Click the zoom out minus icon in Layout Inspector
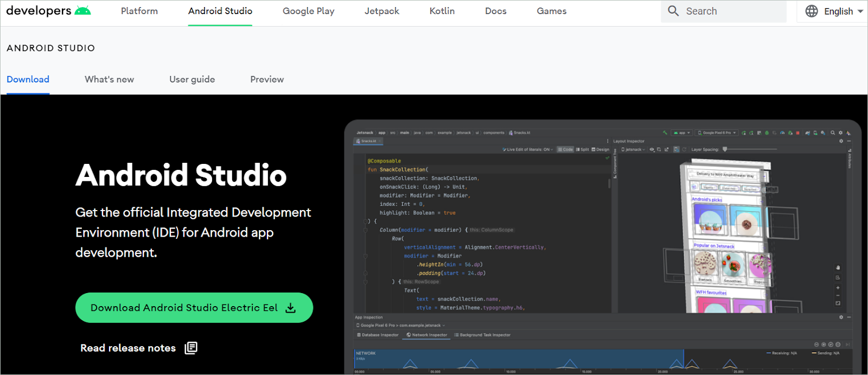 pyautogui.click(x=838, y=295)
